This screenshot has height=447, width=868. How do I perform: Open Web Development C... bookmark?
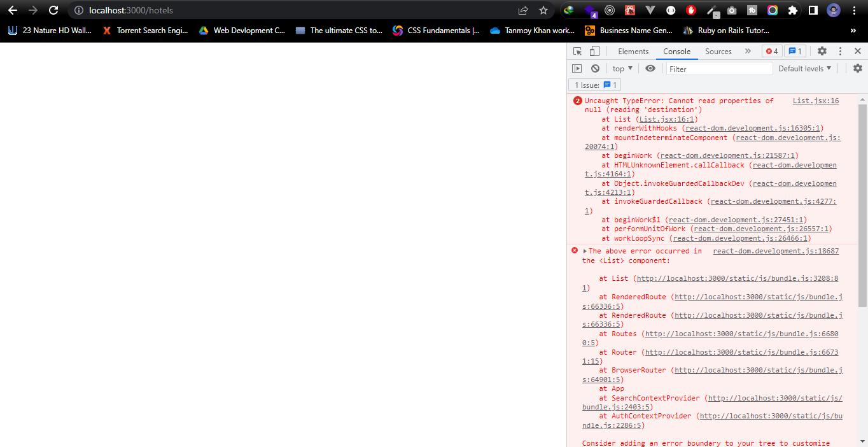coord(242,30)
